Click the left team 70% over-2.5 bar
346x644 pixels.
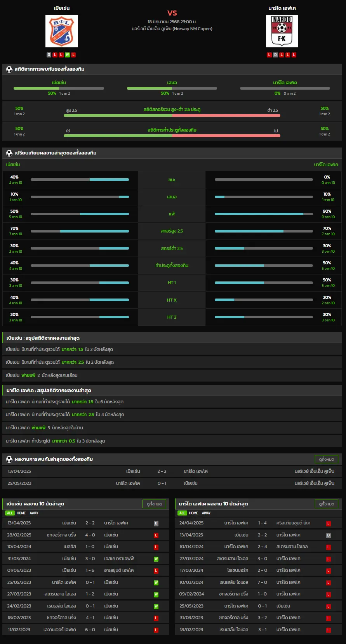tap(80, 231)
